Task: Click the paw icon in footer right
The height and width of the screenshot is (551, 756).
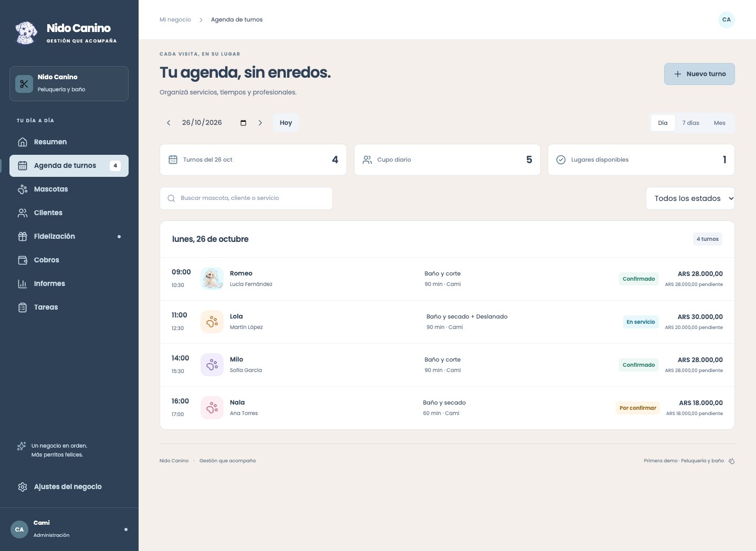Action: click(731, 461)
